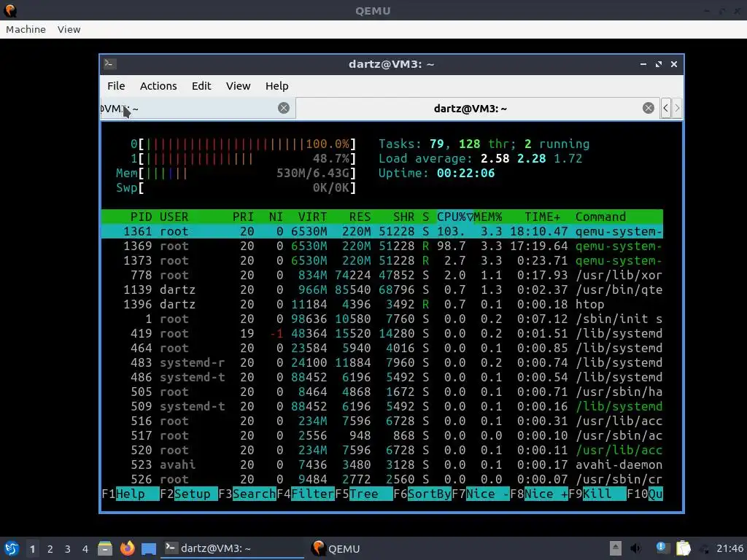Switch to virtual desktop 2

pyautogui.click(x=50, y=549)
